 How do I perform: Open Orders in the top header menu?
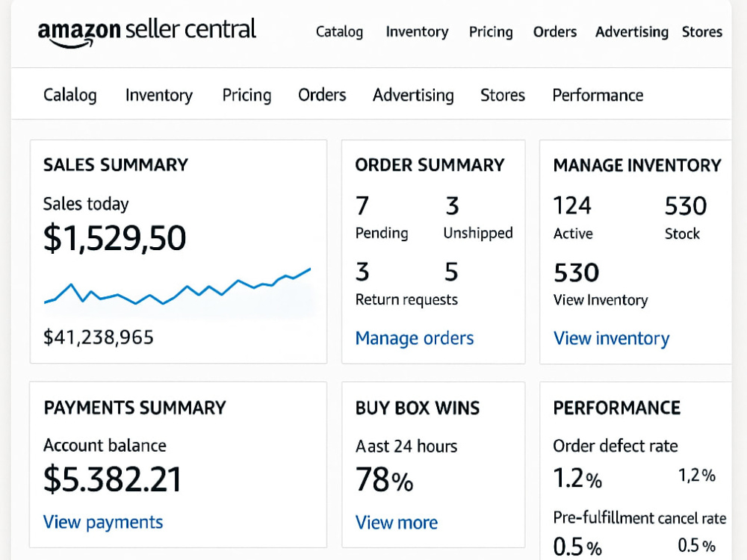point(554,32)
